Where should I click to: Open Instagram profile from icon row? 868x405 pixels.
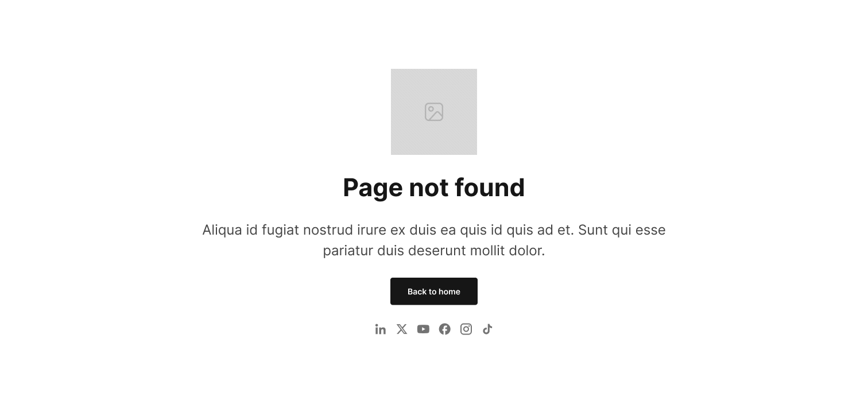click(x=466, y=329)
